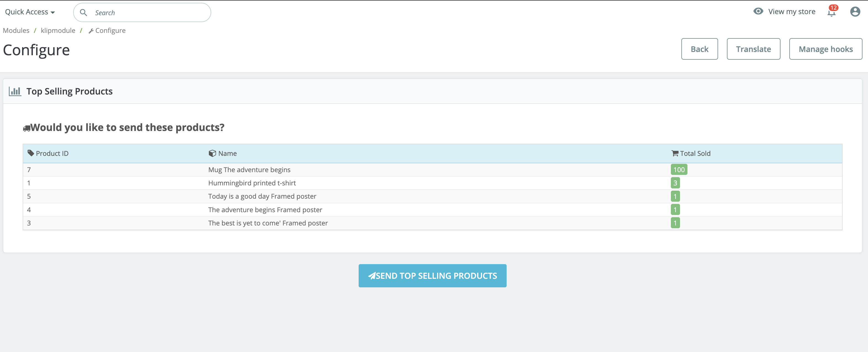Click the eye icon beside View my store
This screenshot has height=352, width=868.
pos(758,11)
